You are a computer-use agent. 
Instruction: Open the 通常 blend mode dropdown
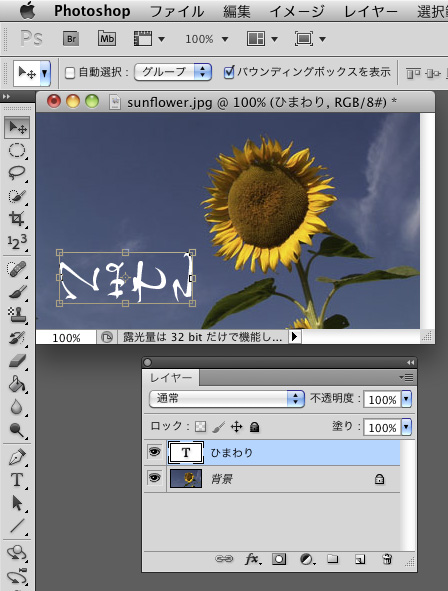click(x=226, y=399)
